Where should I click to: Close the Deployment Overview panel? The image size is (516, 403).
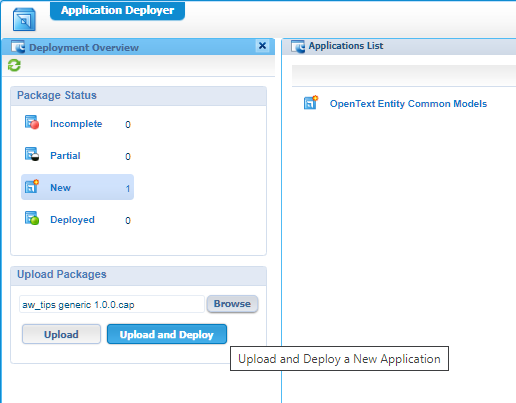coord(262,46)
